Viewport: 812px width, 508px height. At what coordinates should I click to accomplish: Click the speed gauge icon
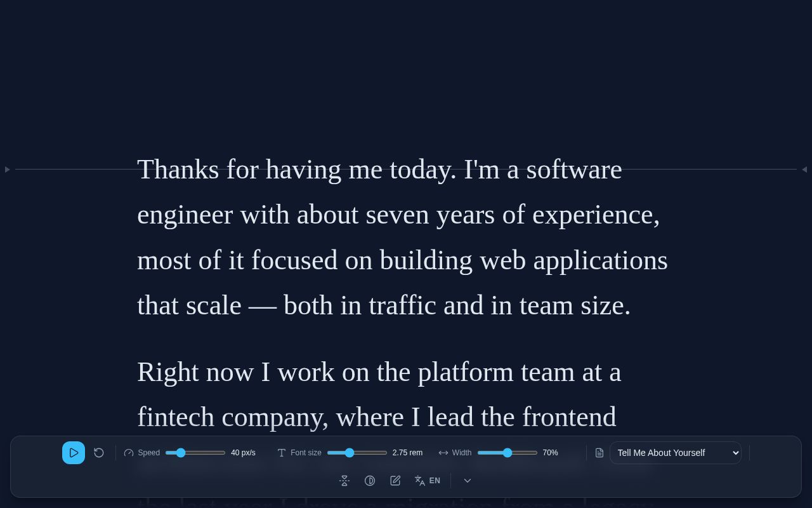click(x=129, y=453)
